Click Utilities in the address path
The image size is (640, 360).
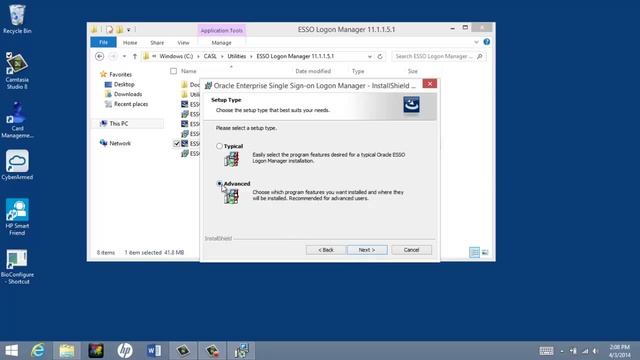coord(237,56)
